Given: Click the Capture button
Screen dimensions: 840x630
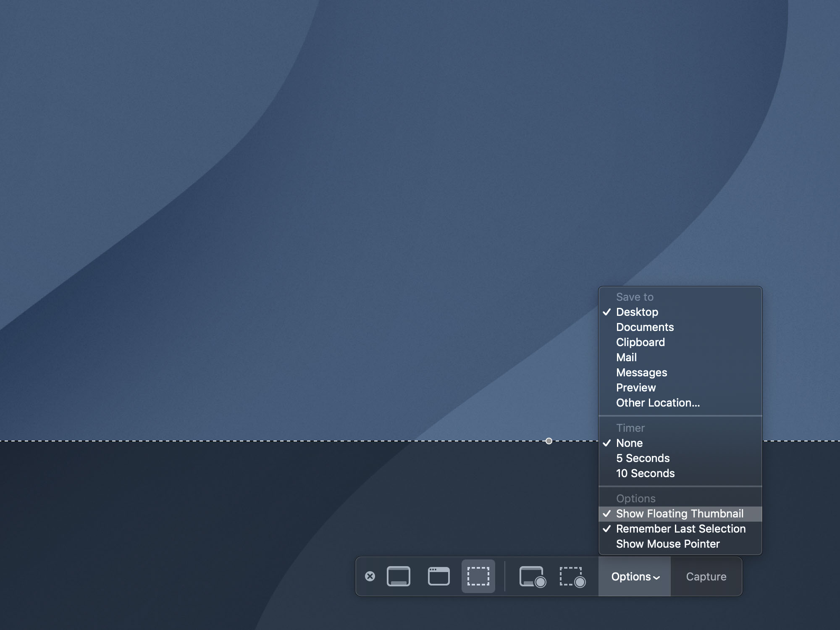Looking at the screenshot, I should point(706,577).
